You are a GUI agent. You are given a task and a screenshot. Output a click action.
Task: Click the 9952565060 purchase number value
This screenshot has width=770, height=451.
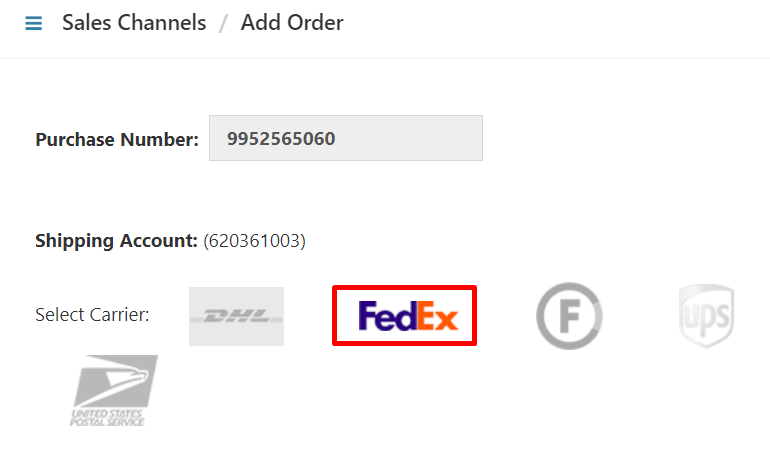tap(281, 138)
